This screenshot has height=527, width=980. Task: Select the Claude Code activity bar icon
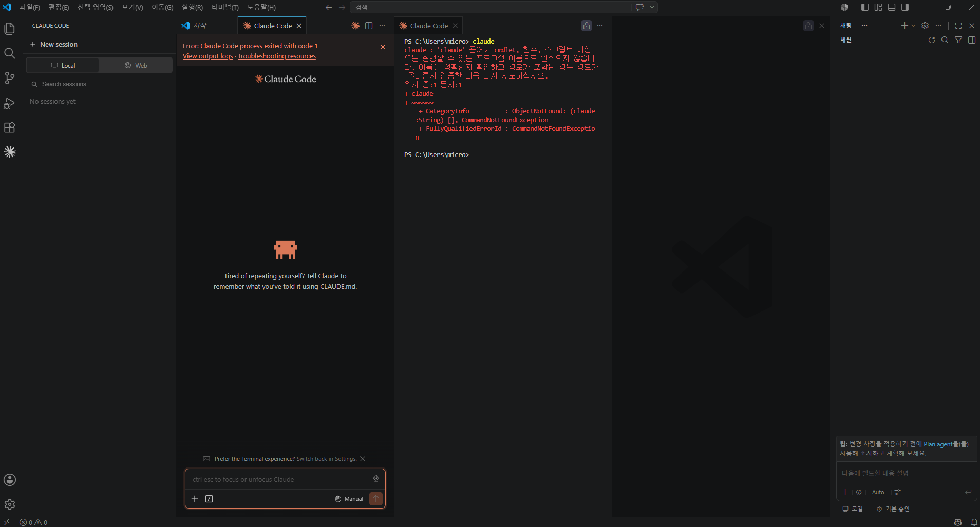pos(9,152)
